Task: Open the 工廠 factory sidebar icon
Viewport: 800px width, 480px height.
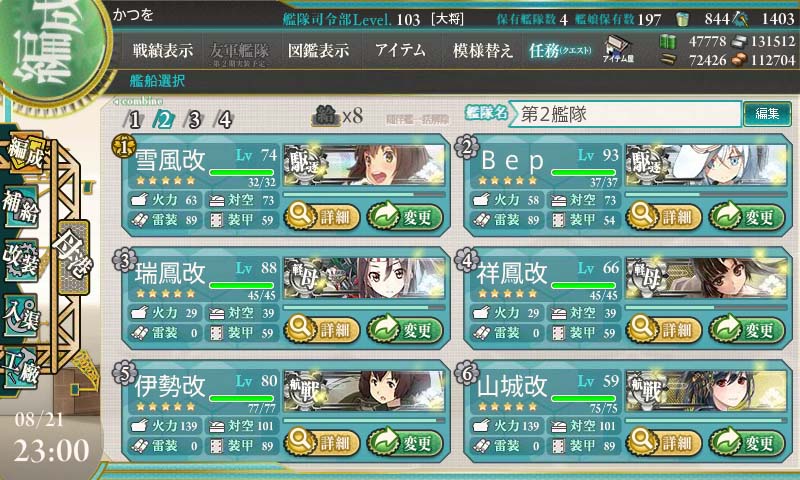Action: point(20,368)
